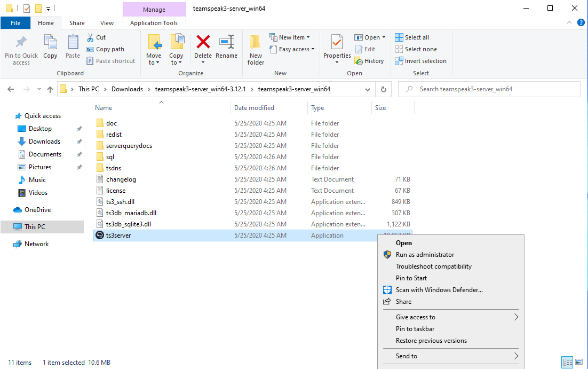The image size is (588, 369).
Task: Click teamspeak3-server_win64-3.12.1 breadcrumb segment
Action: tap(200, 89)
